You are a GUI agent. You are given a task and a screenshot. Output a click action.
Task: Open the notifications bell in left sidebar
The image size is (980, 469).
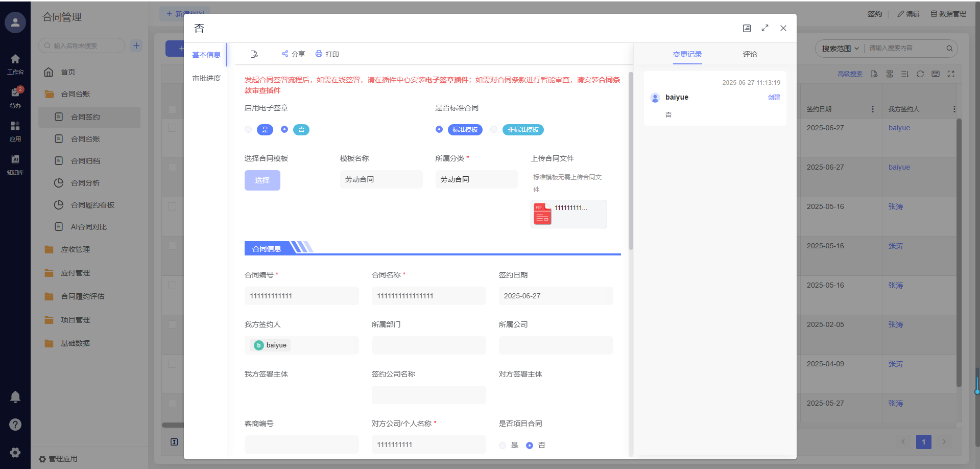(15, 397)
